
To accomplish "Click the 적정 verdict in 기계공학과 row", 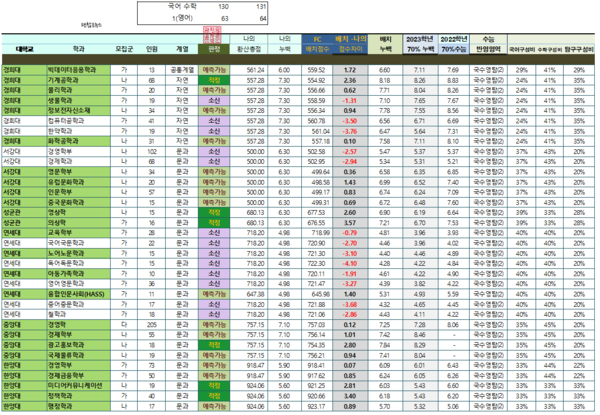I will click(214, 80).
